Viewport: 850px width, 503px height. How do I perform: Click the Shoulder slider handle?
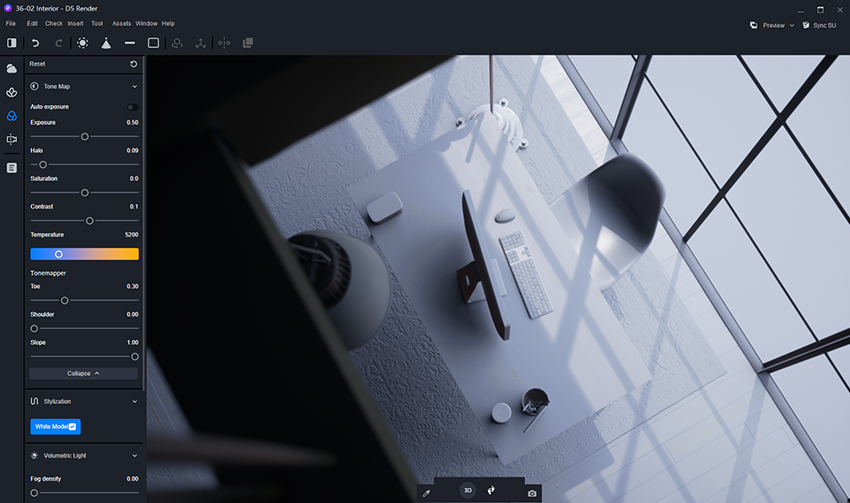(x=34, y=328)
